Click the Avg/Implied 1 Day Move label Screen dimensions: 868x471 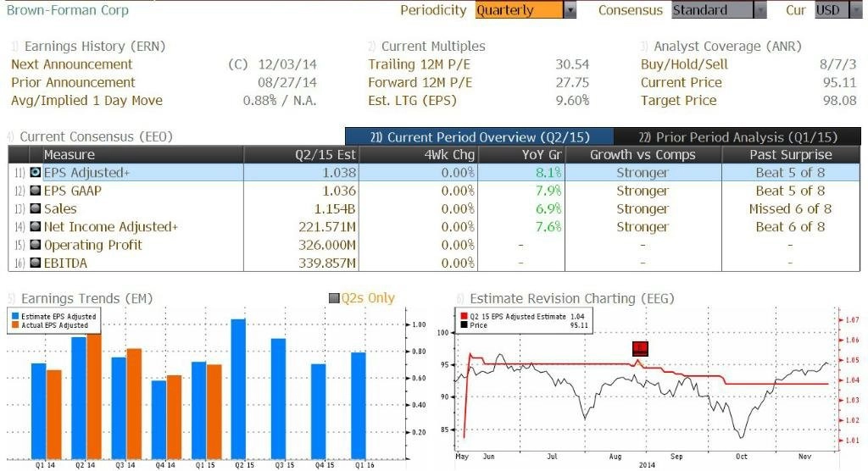pos(87,100)
